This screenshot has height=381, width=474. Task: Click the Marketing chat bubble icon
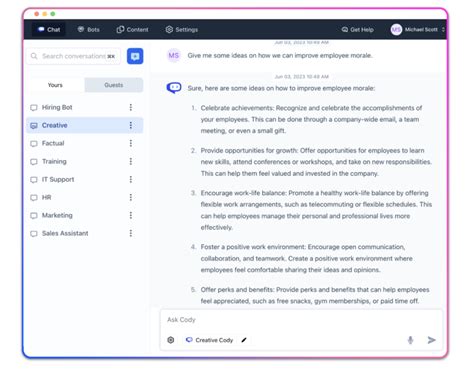click(34, 216)
